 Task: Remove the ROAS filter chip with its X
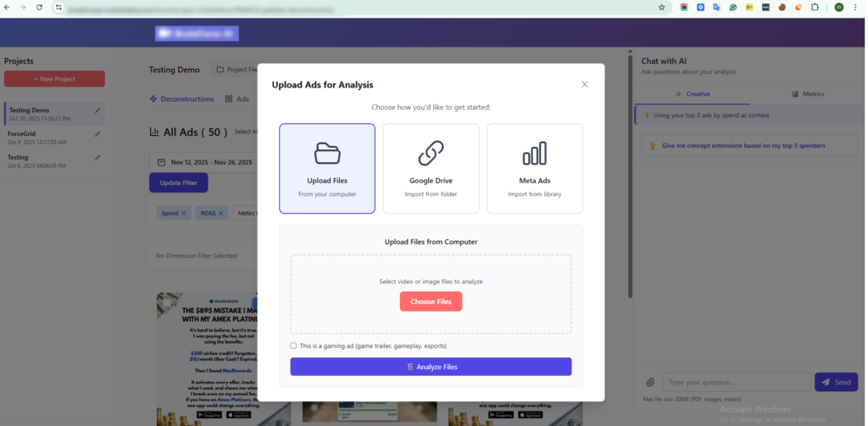(x=223, y=213)
